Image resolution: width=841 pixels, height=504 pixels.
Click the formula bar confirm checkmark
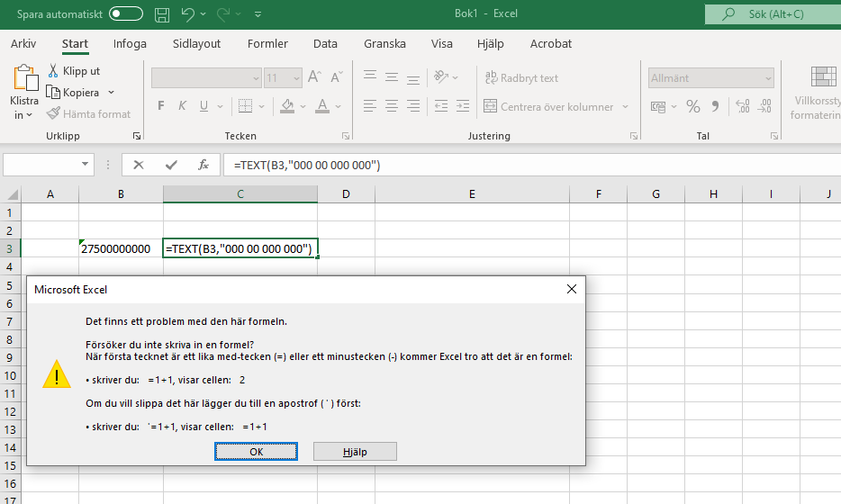tap(171, 165)
